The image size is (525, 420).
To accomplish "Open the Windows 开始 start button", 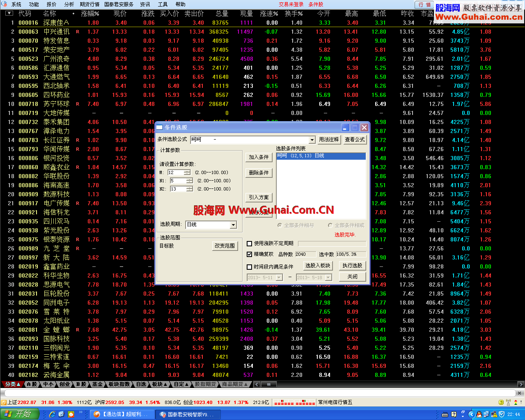I will click(20, 414).
